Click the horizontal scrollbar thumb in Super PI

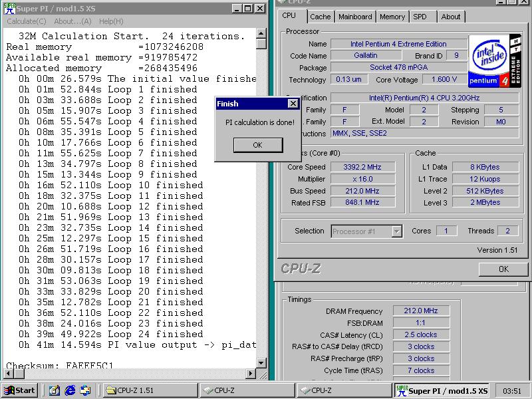tap(19, 374)
